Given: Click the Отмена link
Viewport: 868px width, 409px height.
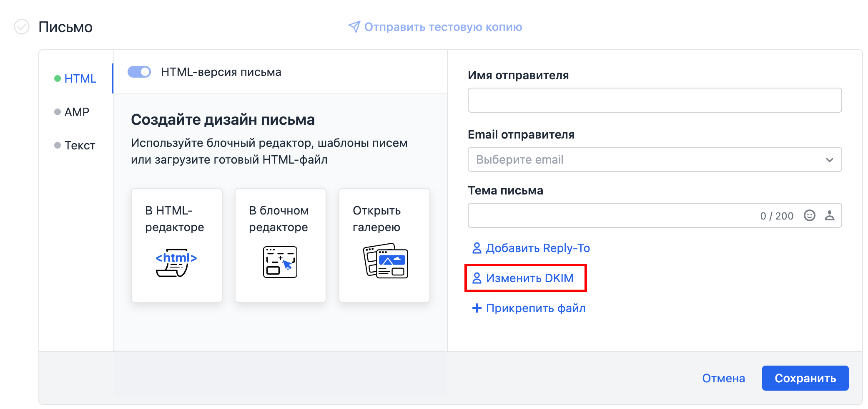Looking at the screenshot, I should [723, 378].
